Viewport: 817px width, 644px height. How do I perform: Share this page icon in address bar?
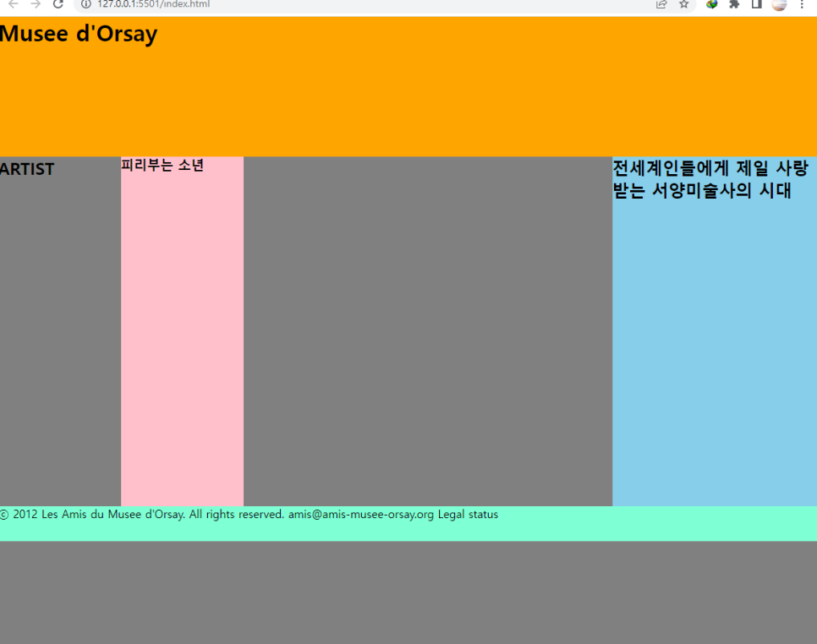coord(661,4)
